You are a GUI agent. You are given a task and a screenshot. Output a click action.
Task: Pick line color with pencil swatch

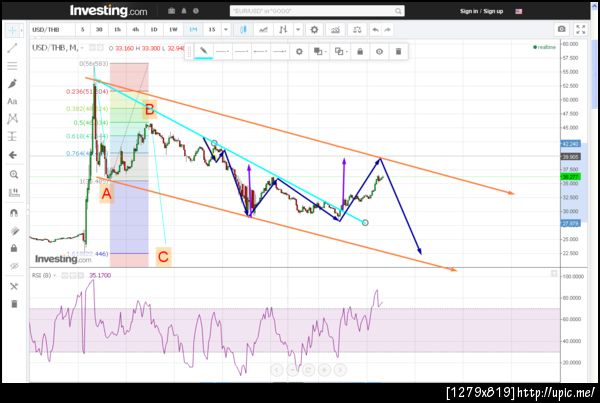(204, 51)
